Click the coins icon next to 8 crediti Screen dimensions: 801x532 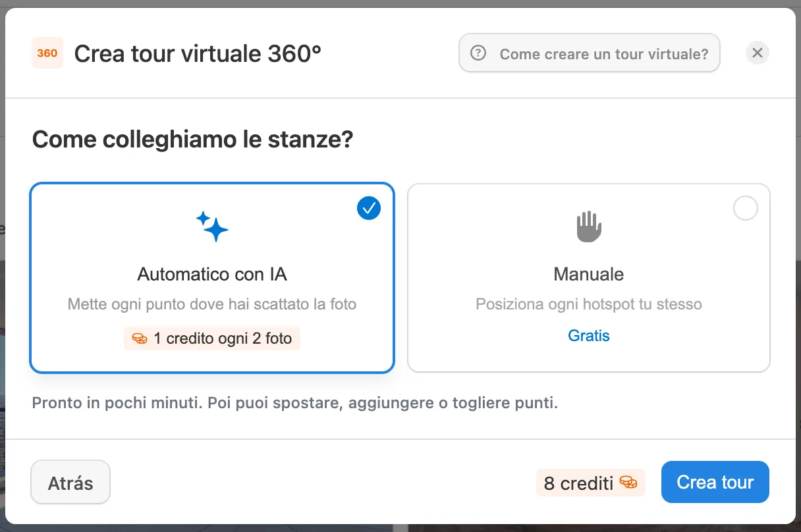tap(628, 483)
